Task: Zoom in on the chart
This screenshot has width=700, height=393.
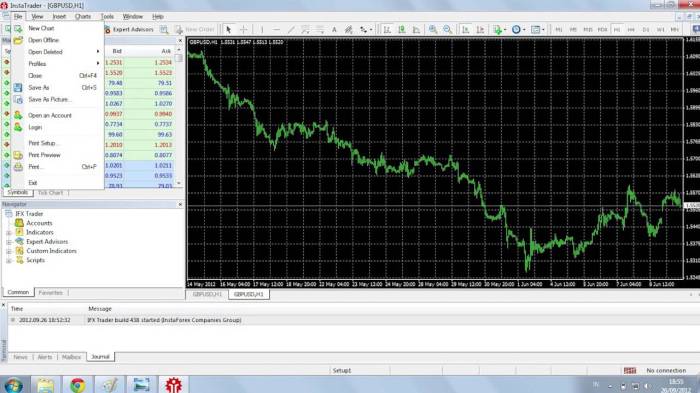Action: point(433,29)
